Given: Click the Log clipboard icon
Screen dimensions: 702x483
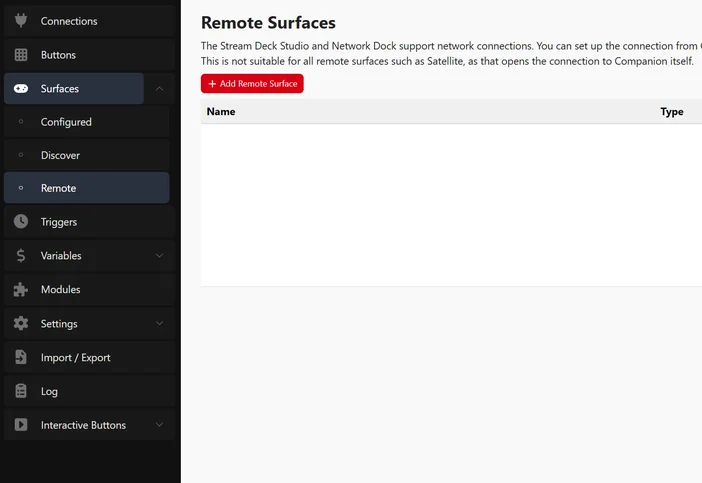Looking at the screenshot, I should point(21,392).
